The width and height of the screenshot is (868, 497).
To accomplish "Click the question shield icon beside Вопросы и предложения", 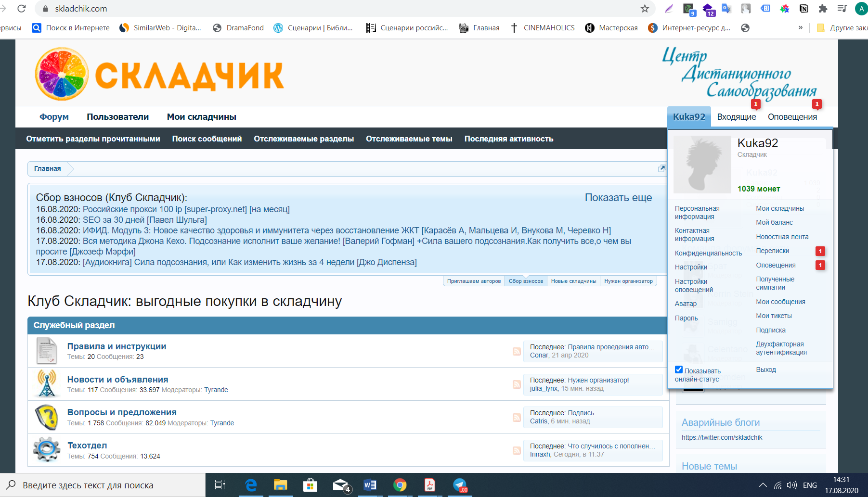I will [47, 417].
